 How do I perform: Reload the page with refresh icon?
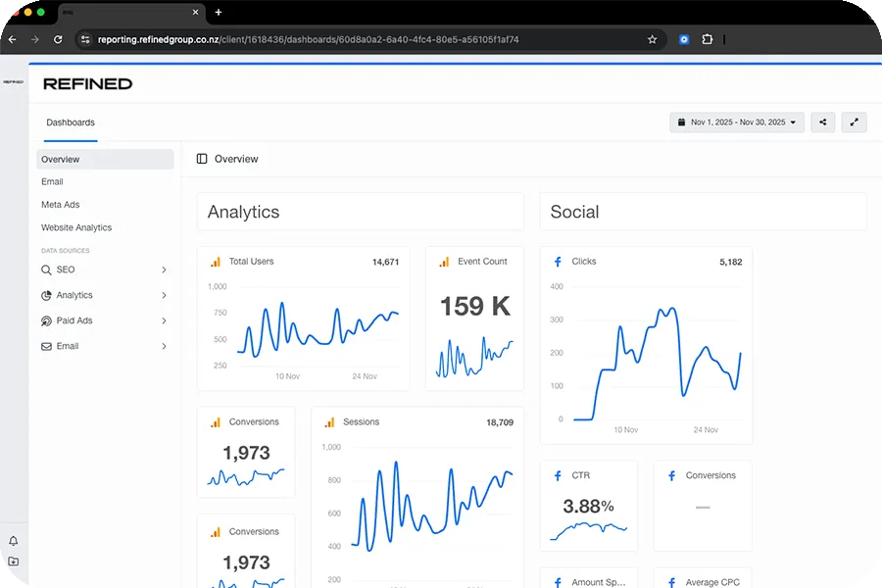58,39
